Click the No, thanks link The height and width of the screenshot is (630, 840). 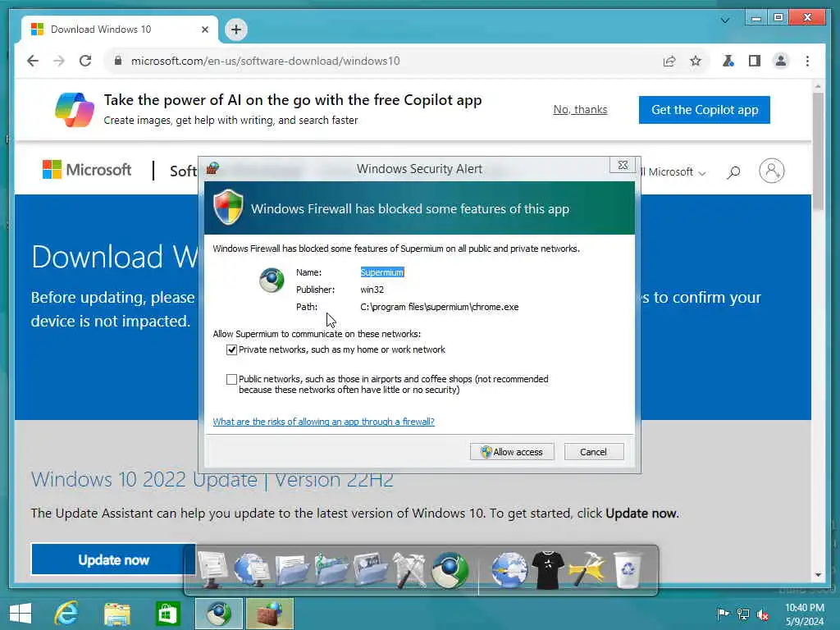tap(580, 110)
